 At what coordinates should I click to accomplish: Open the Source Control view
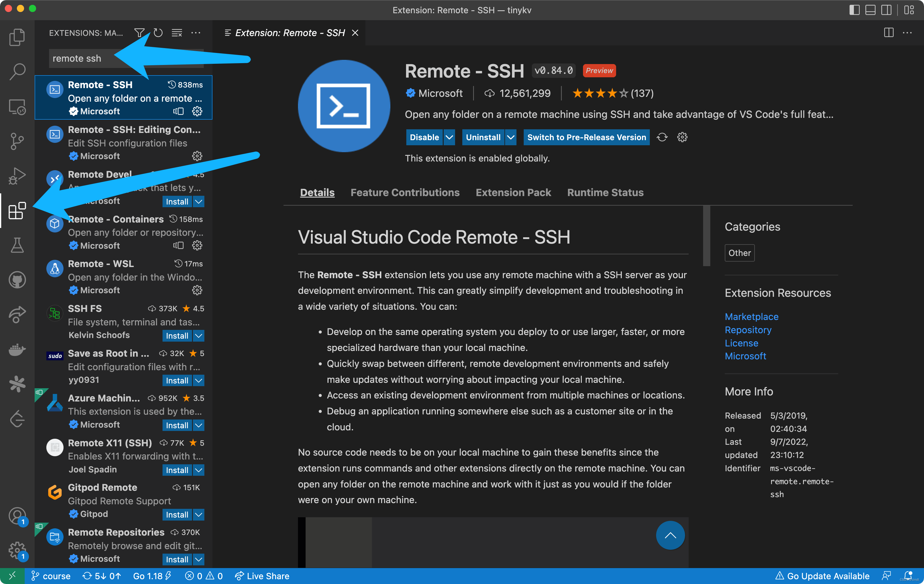[x=17, y=141]
